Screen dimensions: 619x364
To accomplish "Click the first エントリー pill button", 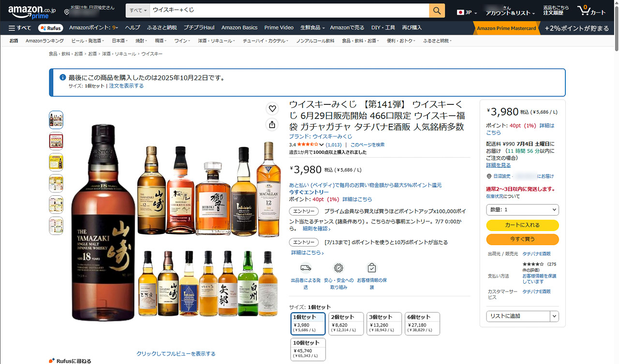I will (304, 211).
